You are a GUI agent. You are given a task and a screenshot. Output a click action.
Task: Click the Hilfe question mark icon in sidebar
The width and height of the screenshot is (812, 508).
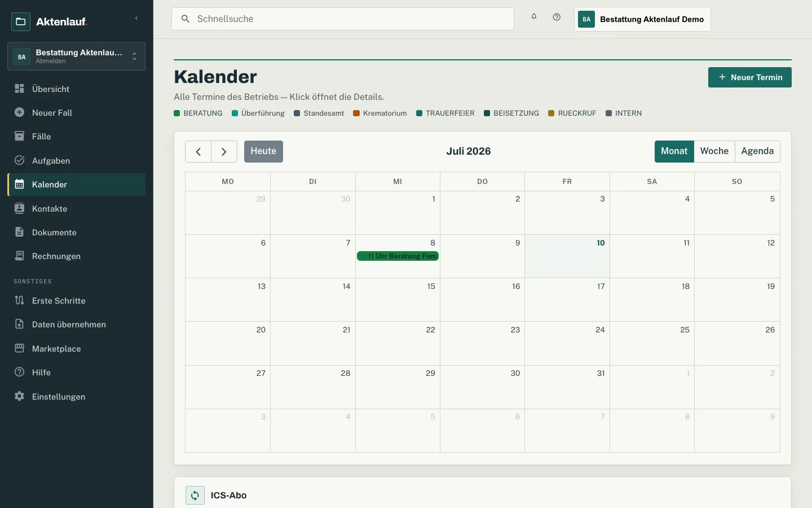click(19, 372)
